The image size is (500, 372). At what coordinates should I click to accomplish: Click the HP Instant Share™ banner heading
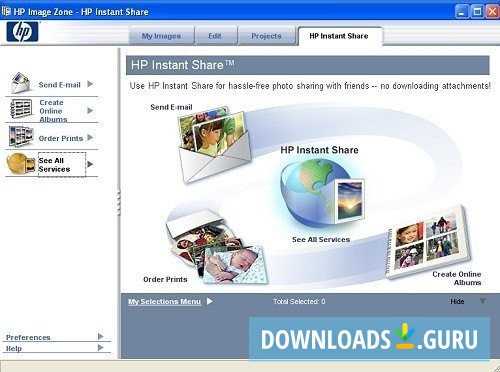click(183, 65)
